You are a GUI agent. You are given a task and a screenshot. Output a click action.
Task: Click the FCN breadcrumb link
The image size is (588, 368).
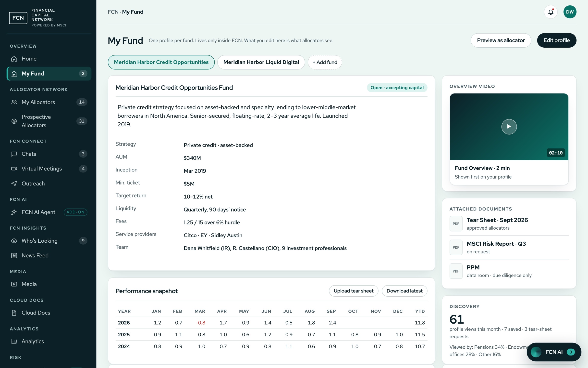click(x=113, y=12)
